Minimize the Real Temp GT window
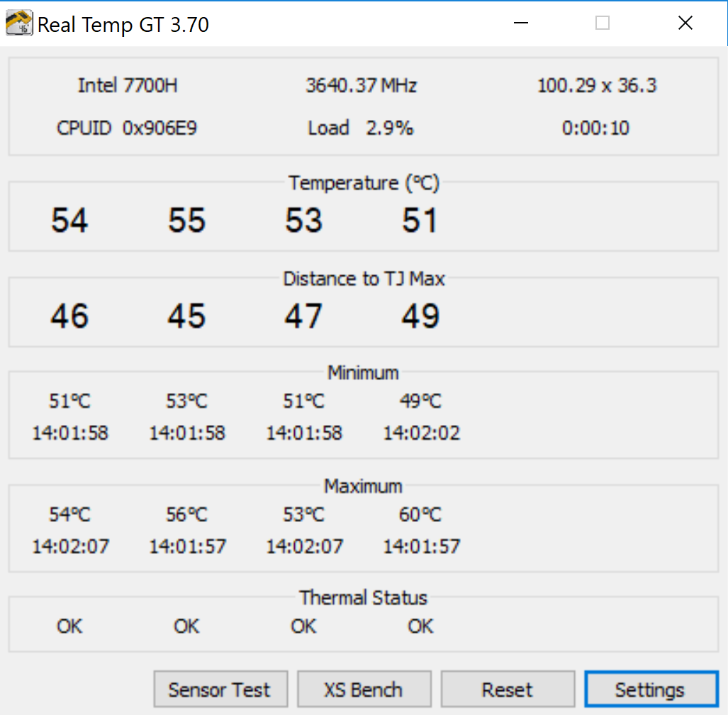The width and height of the screenshot is (728, 715). pyautogui.click(x=521, y=23)
